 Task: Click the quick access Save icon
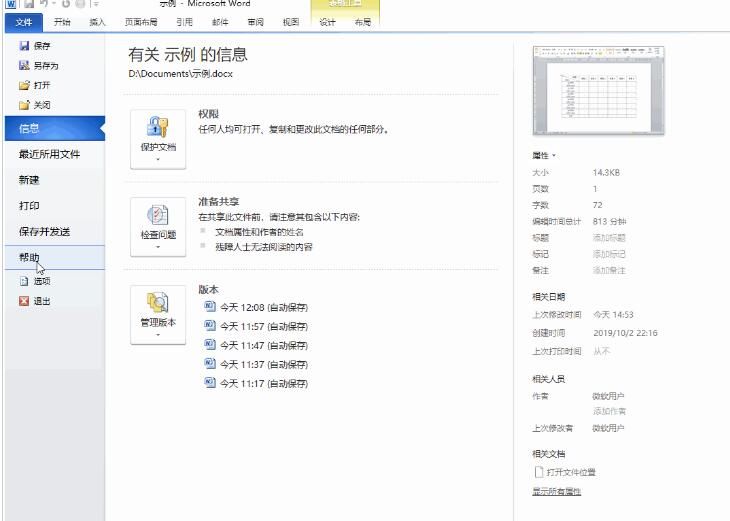[29, 4]
